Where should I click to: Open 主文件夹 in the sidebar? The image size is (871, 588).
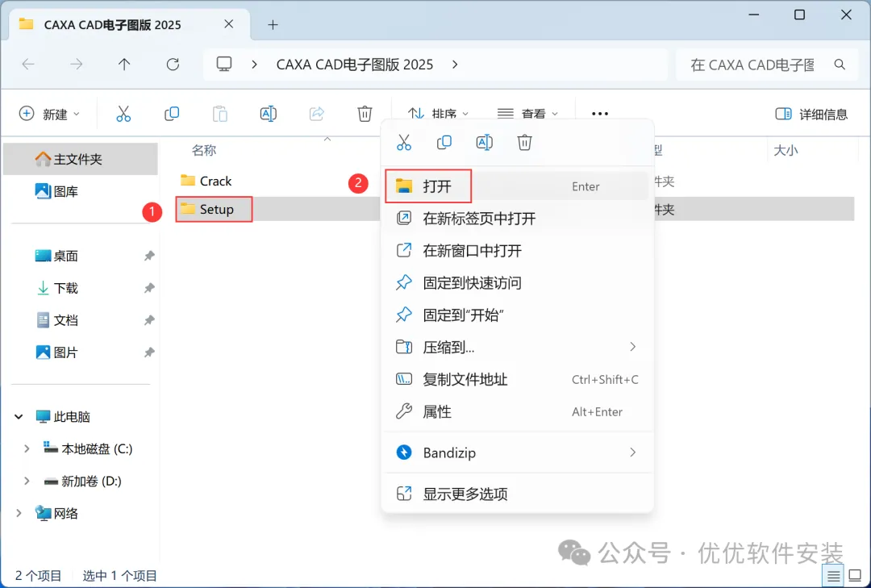point(81,159)
